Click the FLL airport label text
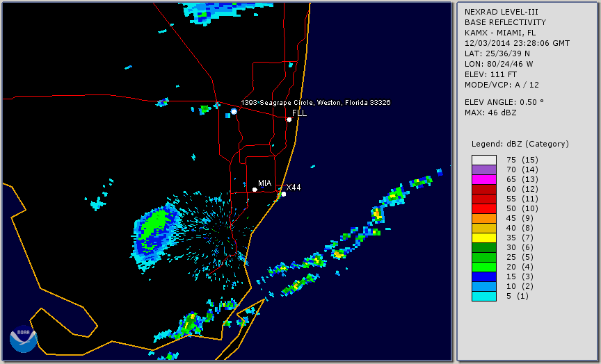The height and width of the screenshot is (364, 601). pyautogui.click(x=299, y=113)
